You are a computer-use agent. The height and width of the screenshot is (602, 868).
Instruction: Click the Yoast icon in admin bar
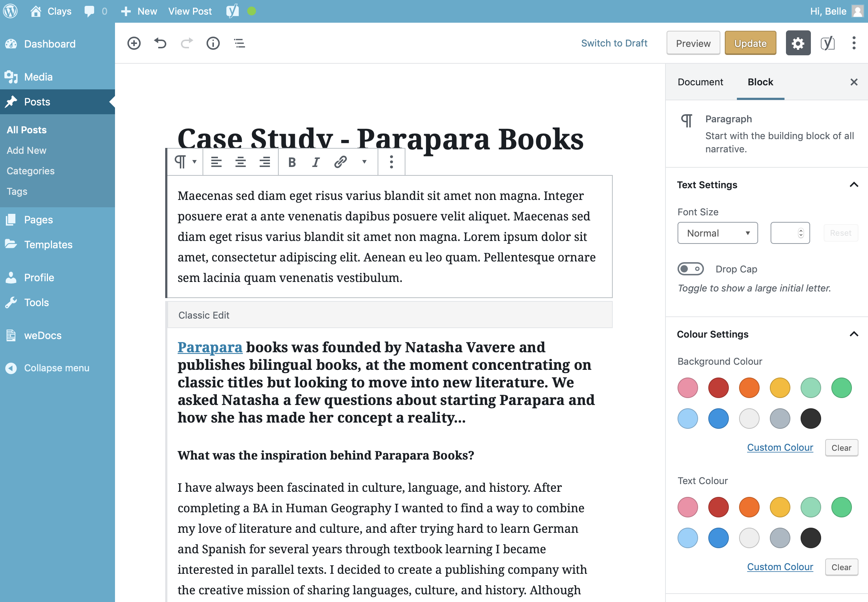(232, 11)
